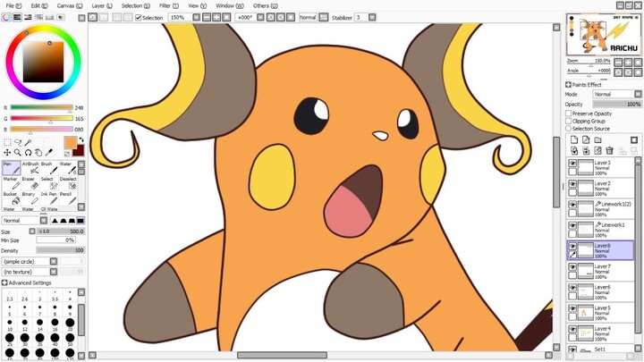
Task: Enable Selection Source radio option
Action: tap(569, 129)
